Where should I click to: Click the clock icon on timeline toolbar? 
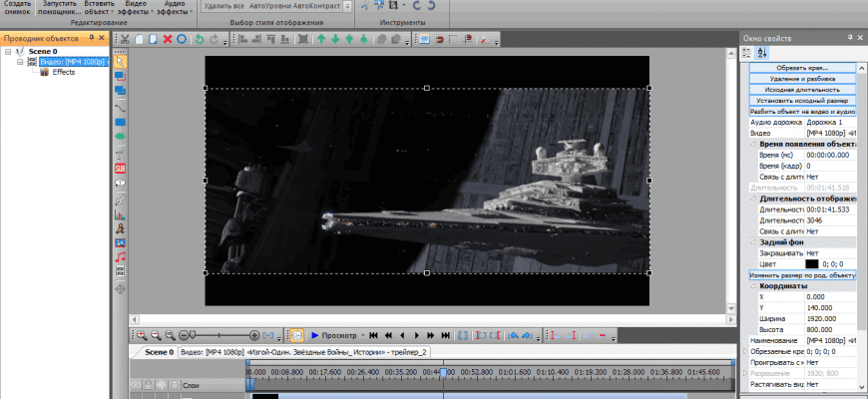click(x=296, y=335)
